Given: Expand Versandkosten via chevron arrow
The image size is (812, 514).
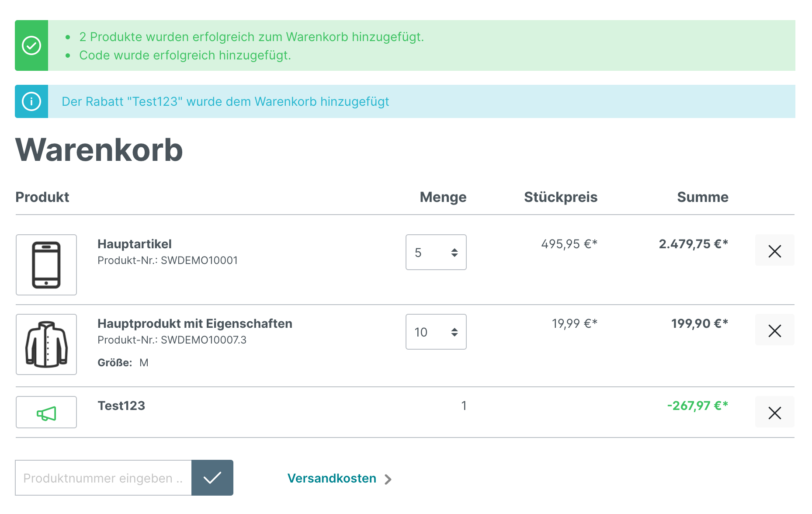Looking at the screenshot, I should click(x=388, y=479).
